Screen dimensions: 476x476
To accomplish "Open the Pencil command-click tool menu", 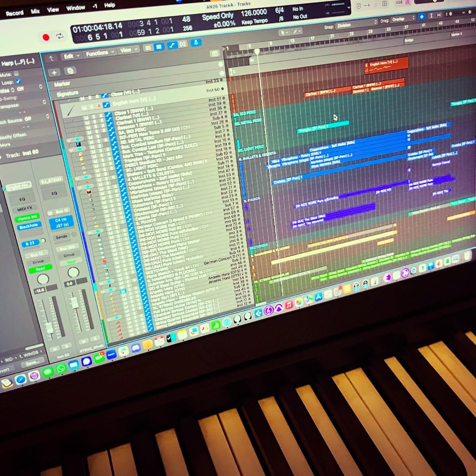I will pyautogui.click(x=297, y=31).
